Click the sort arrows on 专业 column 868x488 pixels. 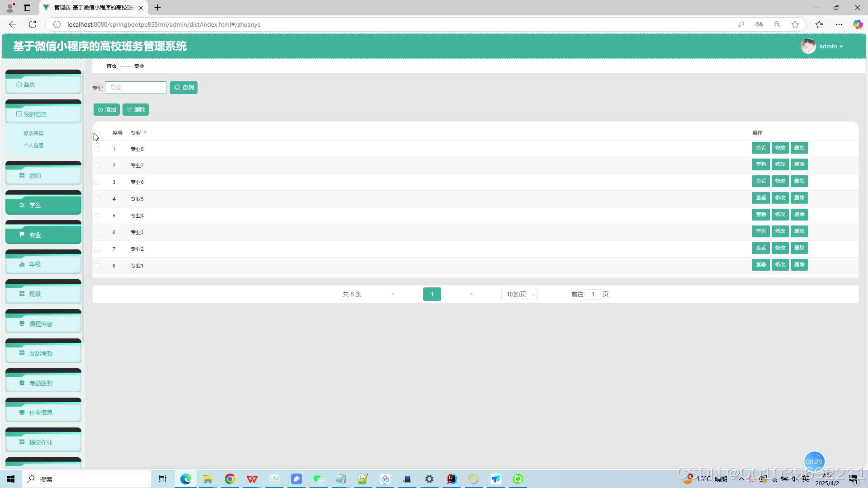[145, 132]
